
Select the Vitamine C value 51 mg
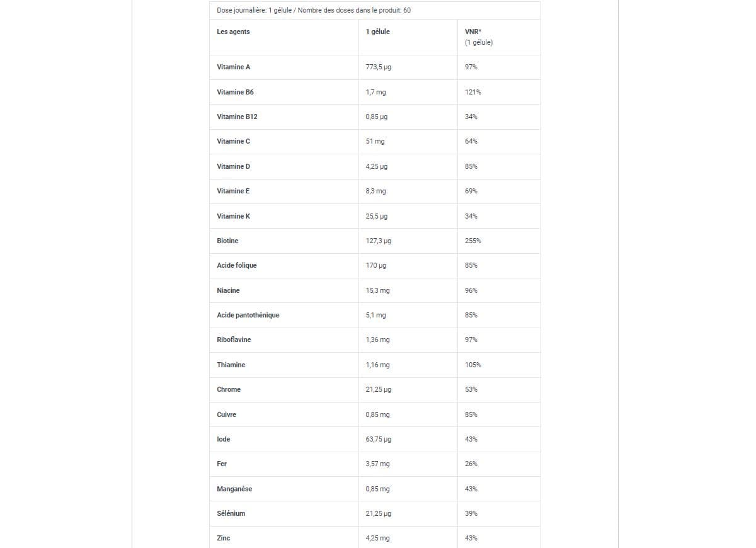click(375, 141)
